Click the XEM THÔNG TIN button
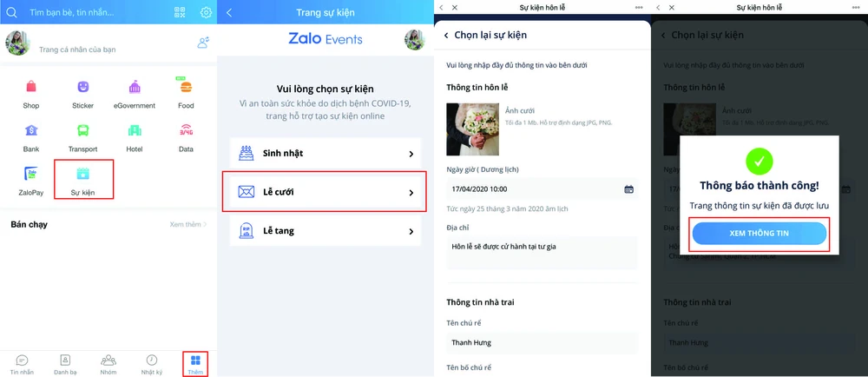 coord(759,234)
